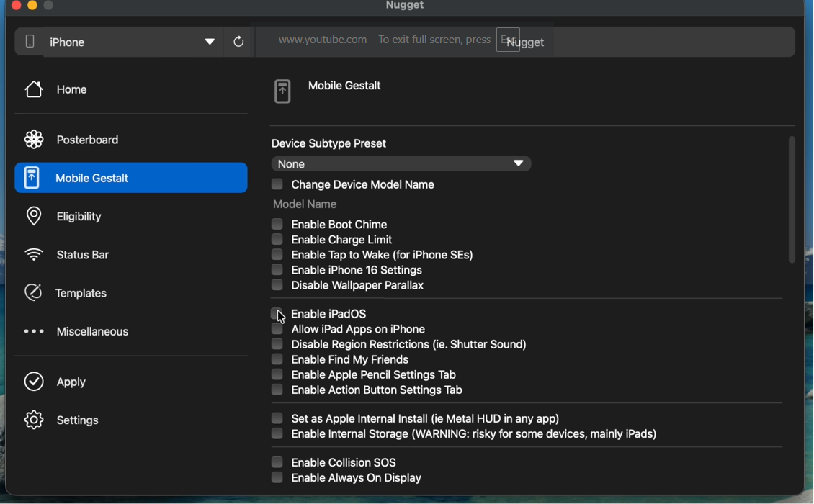Enable Action Button Settings Tab checkbox
This screenshot has width=814, height=504.
tap(277, 390)
